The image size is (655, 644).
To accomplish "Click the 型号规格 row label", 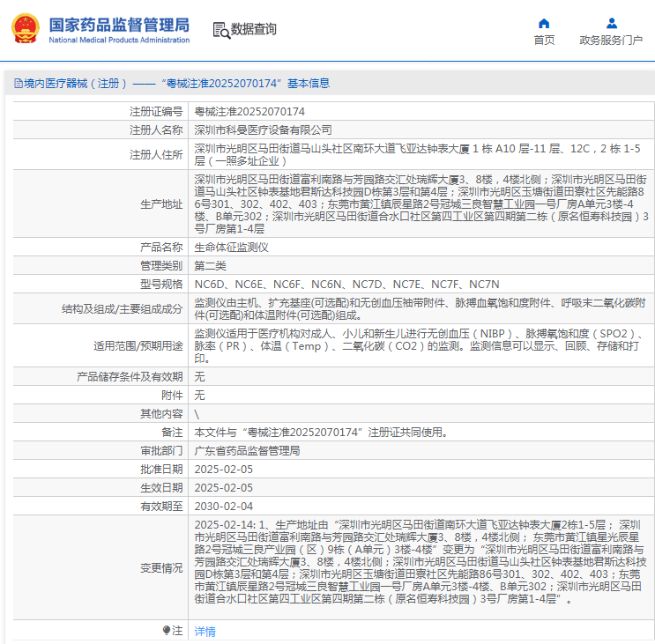I will click(x=161, y=284).
